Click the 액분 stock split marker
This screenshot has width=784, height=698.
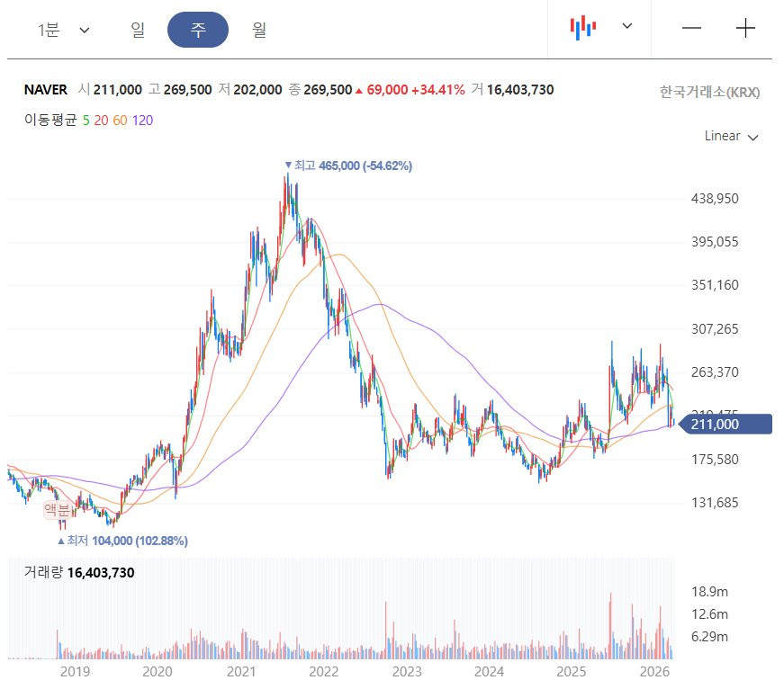(57, 510)
